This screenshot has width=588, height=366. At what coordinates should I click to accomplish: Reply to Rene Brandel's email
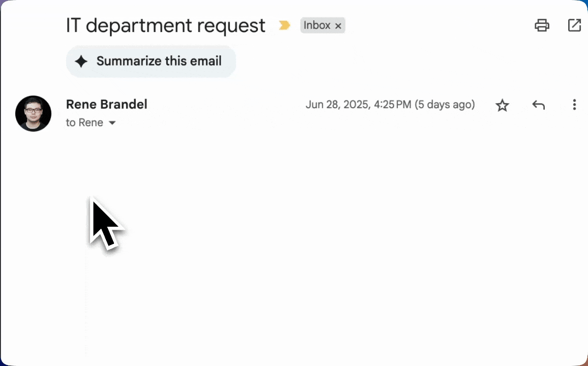point(538,105)
